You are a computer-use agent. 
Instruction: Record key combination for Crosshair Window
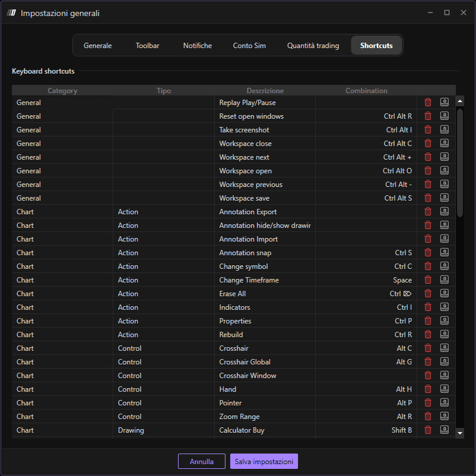(x=444, y=375)
